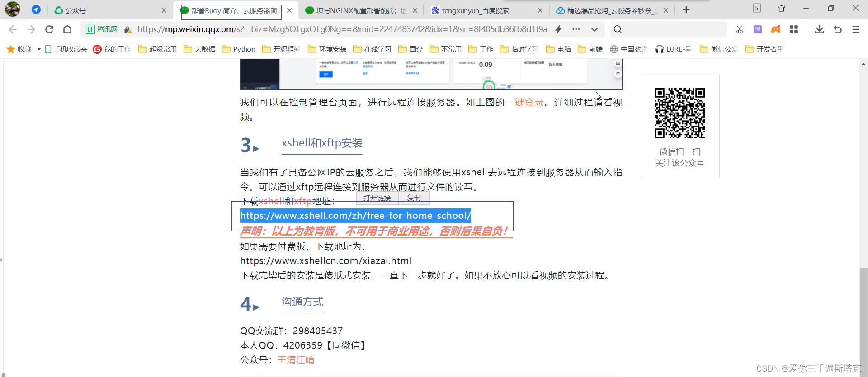Open the 不常用 bookmark folder
The width and height of the screenshot is (868, 377).
(x=446, y=49)
